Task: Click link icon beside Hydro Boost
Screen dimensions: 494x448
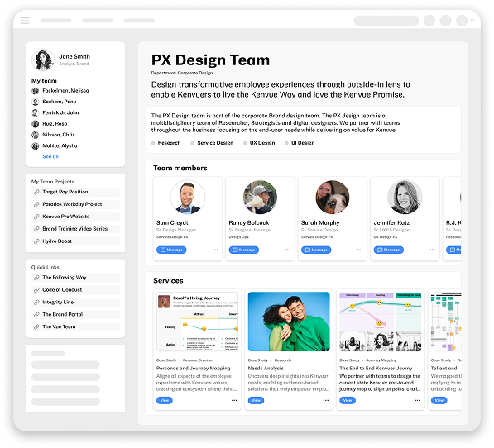Action: 36,241
